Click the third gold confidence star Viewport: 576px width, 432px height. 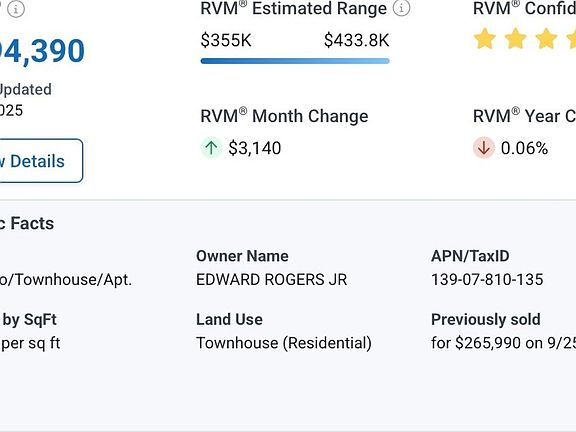pyautogui.click(x=546, y=39)
